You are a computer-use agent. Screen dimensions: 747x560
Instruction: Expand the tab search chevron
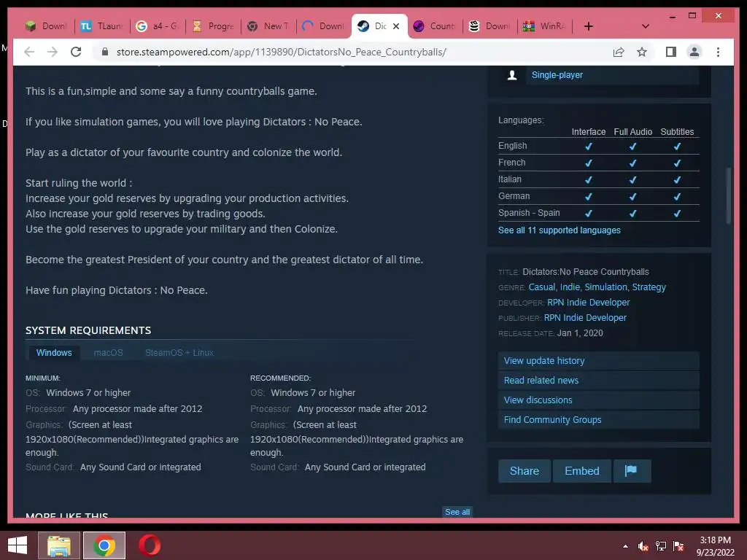(x=646, y=26)
